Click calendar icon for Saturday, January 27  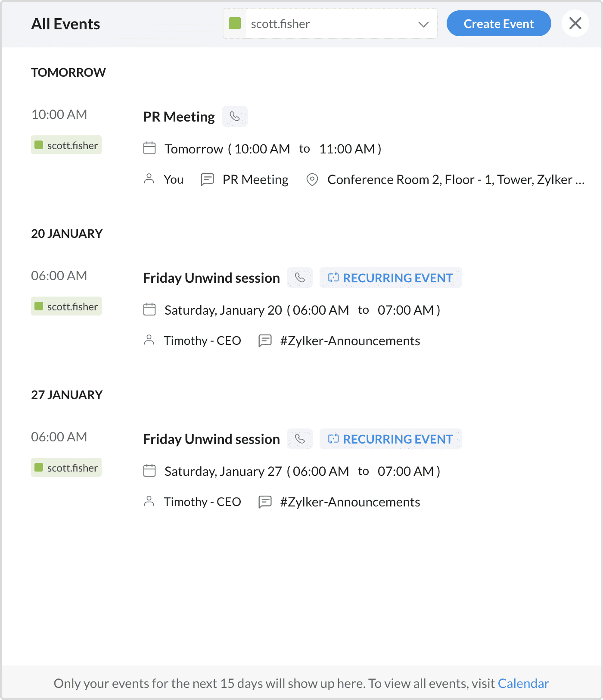[x=149, y=471]
